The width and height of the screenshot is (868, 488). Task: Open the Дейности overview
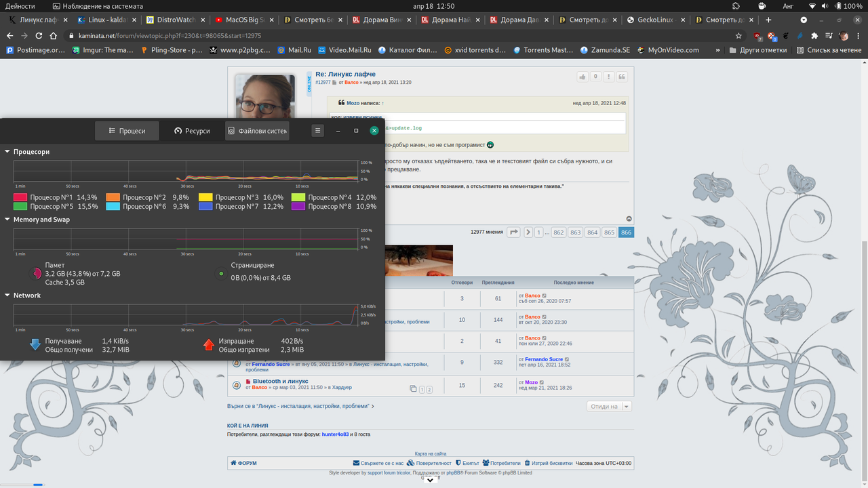[x=20, y=6]
